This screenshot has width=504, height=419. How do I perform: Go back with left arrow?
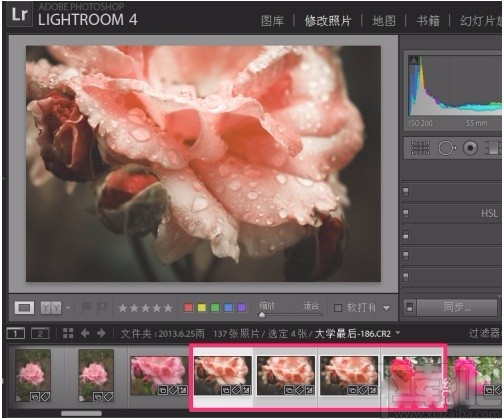[85, 333]
